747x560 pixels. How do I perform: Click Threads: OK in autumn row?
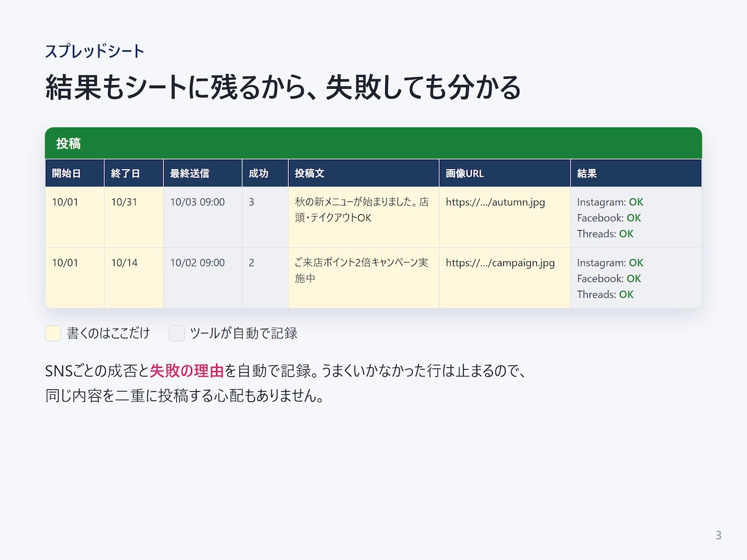(605, 234)
